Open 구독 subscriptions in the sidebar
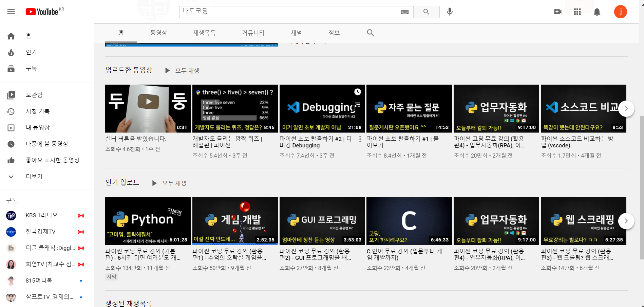The image size is (644, 307). pyautogui.click(x=47, y=69)
